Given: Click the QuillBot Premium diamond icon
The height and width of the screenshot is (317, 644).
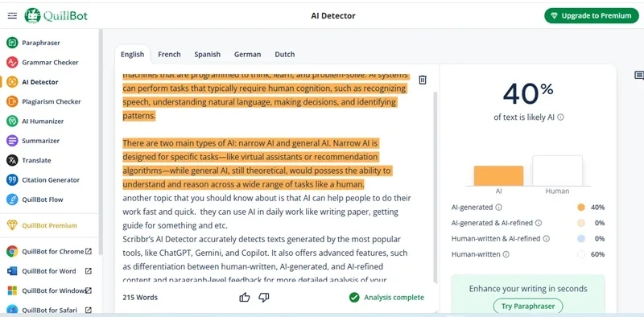Looking at the screenshot, I should coord(12,225).
